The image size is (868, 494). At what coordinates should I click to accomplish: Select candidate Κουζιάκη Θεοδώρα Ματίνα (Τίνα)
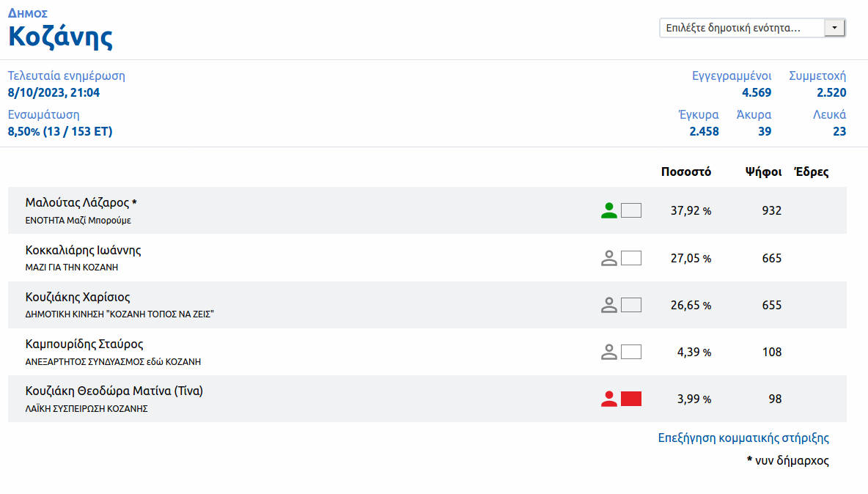click(x=114, y=391)
